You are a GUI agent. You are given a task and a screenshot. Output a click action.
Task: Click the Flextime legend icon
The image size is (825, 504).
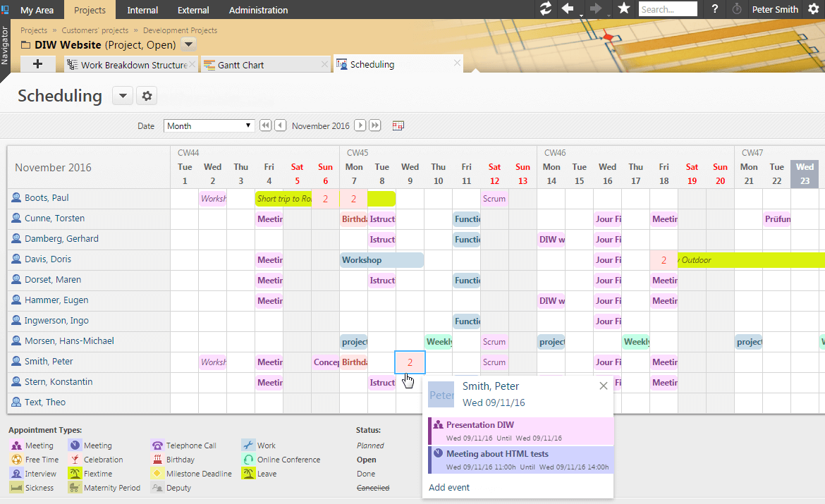click(75, 474)
